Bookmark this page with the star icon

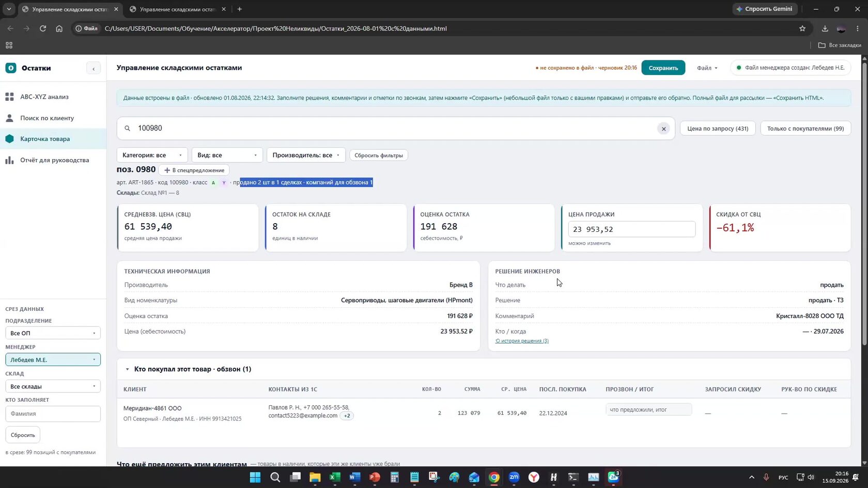point(802,28)
